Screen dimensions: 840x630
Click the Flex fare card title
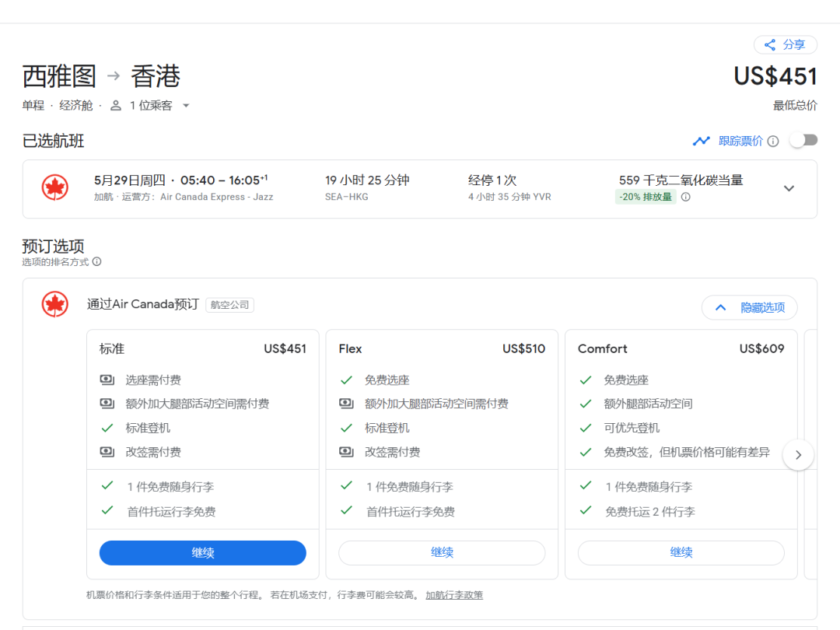click(x=350, y=348)
